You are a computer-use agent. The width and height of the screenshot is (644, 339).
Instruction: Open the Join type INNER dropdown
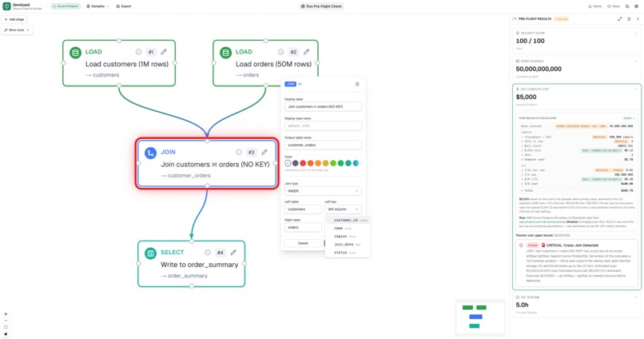[x=324, y=191]
